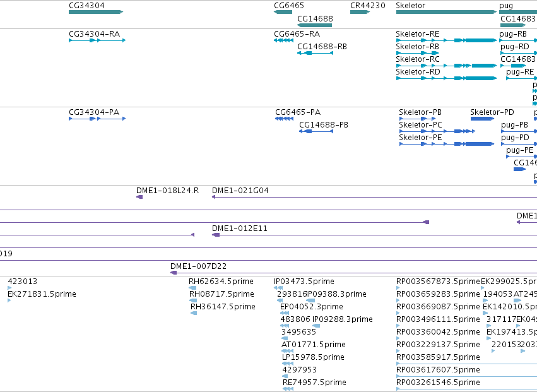Click the AT01771.5prime EST
This screenshot has width=537, height=392.
287,351
